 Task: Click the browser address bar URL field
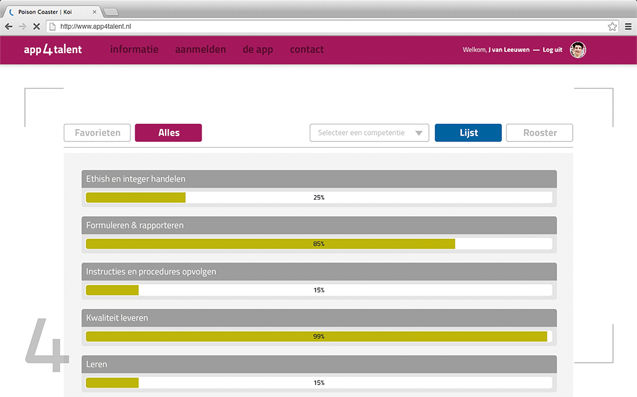point(326,26)
